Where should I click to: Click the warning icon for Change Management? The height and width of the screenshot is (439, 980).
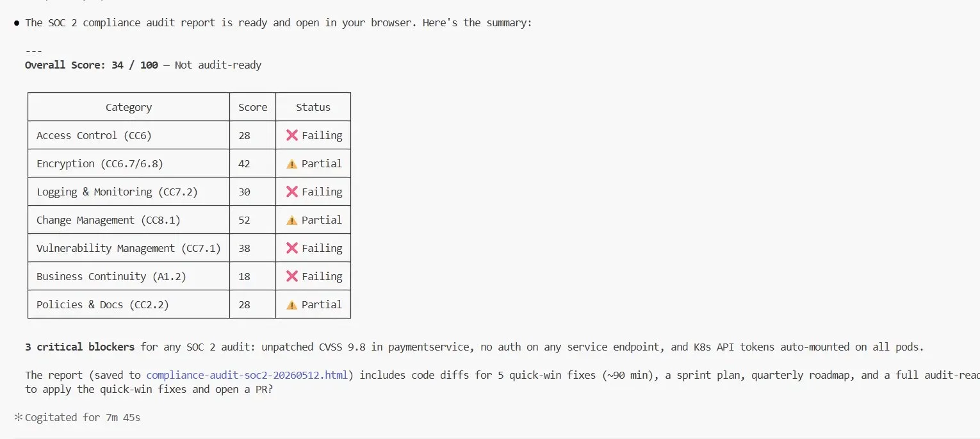(292, 220)
